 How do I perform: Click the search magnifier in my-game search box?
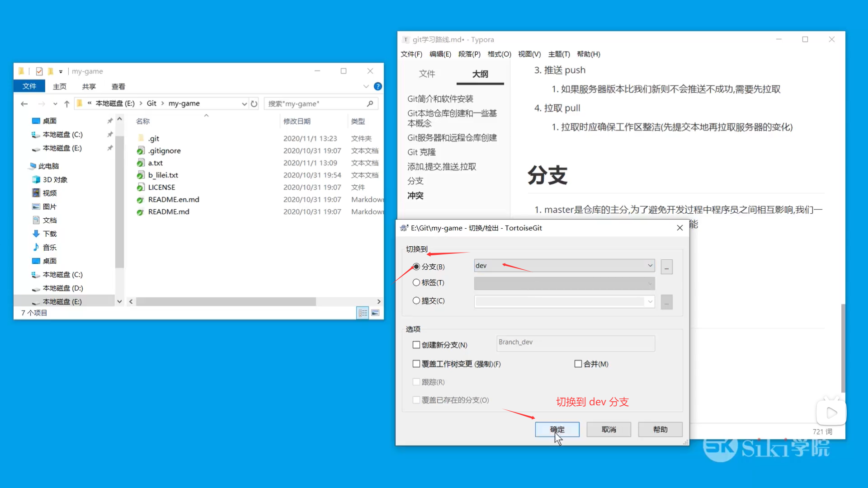pos(370,103)
